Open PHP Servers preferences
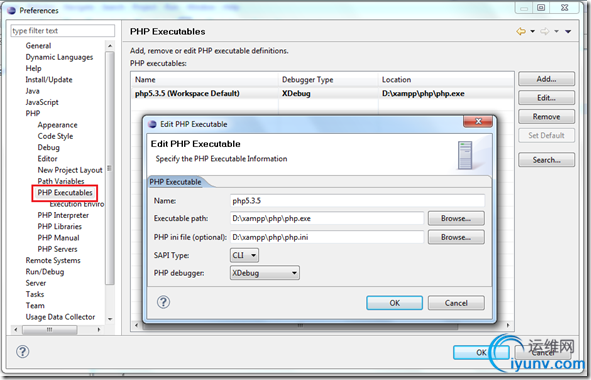Image resolution: width=591 pixels, height=380 pixels. [x=57, y=249]
